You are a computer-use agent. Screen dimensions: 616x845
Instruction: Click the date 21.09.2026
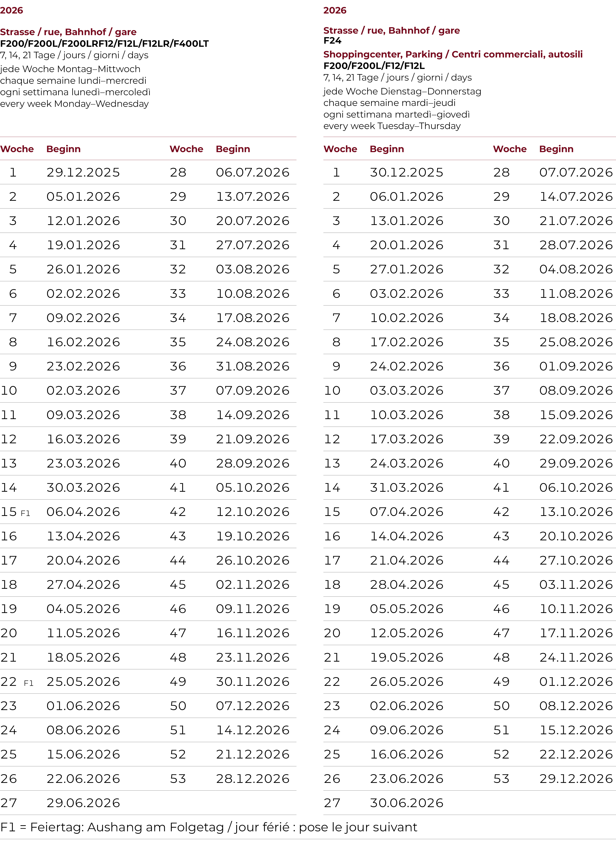point(252,439)
